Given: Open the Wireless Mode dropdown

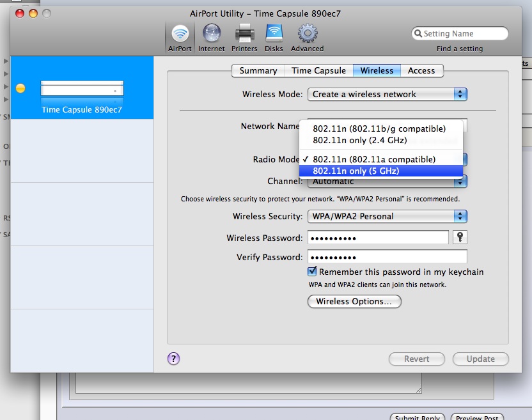Looking at the screenshot, I should pos(387,94).
